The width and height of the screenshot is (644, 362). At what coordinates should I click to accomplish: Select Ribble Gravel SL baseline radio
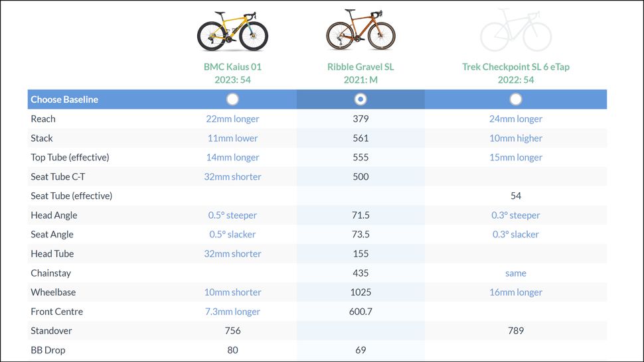(361, 99)
